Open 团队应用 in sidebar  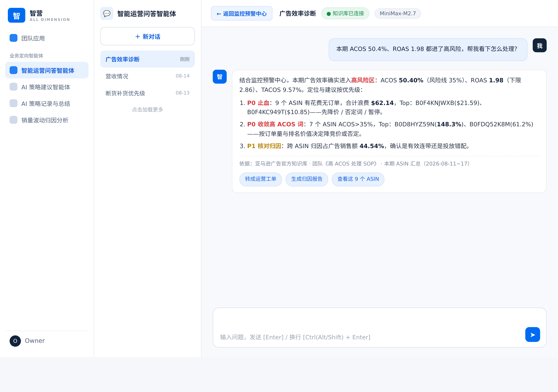pos(47,38)
